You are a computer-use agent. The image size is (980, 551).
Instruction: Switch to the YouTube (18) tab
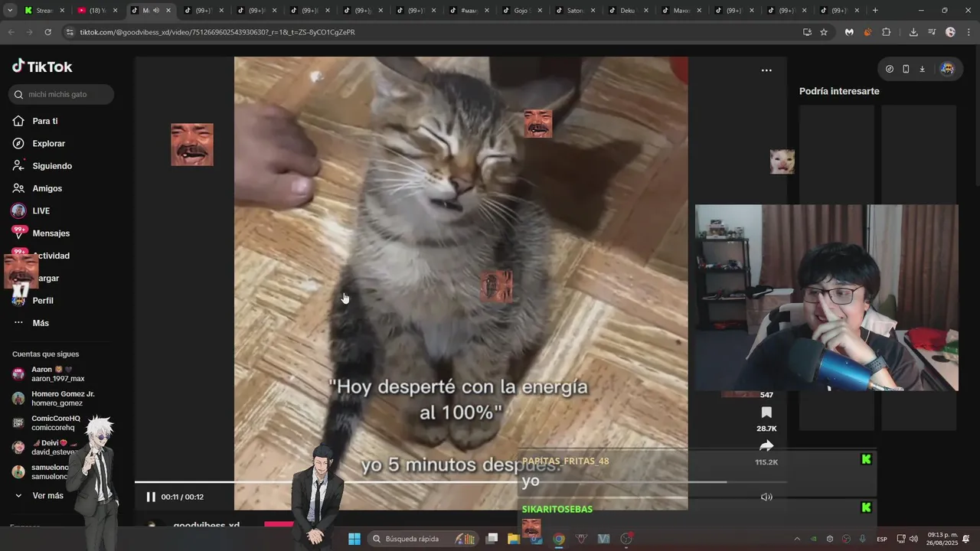pos(97,11)
